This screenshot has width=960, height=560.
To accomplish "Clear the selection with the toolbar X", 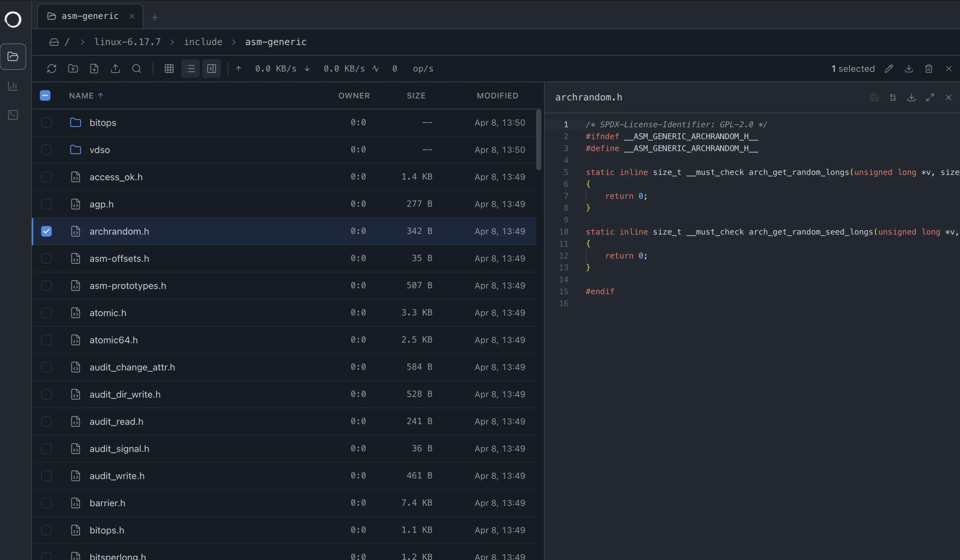I will click(948, 69).
